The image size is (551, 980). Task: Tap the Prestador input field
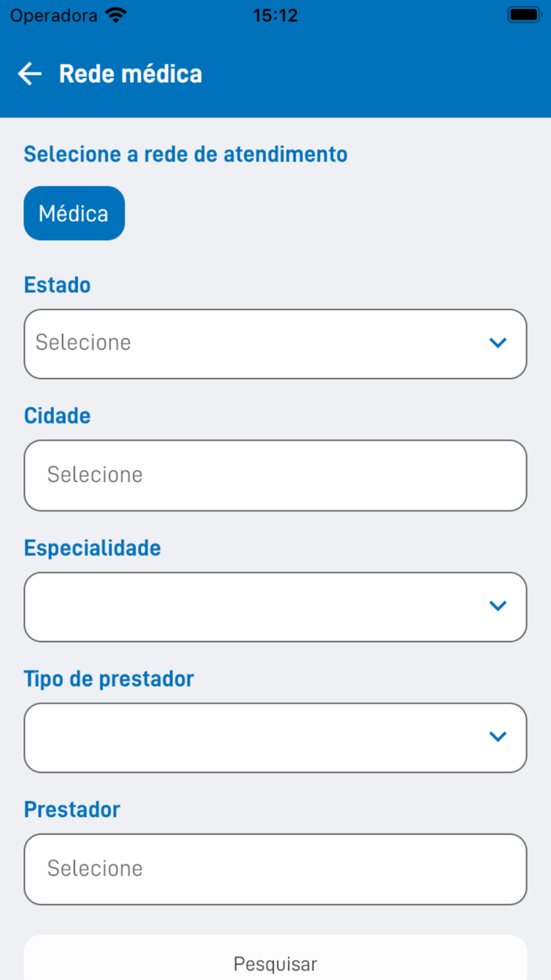coord(275,868)
